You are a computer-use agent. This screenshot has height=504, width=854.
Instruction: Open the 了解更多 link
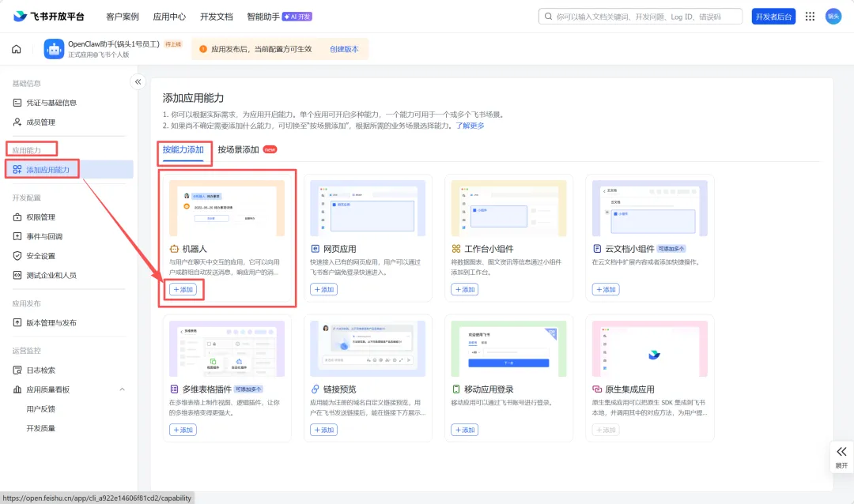(470, 125)
